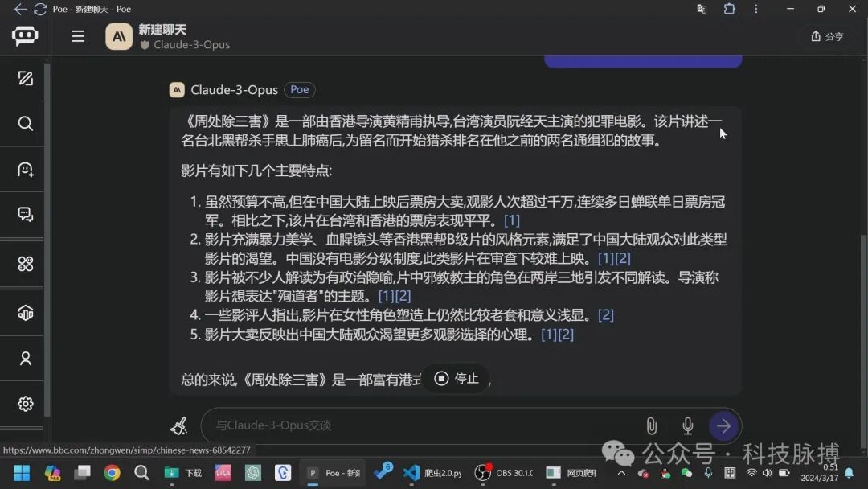
Task: Open citation [2] on the last numbered point
Action: [x=566, y=335]
